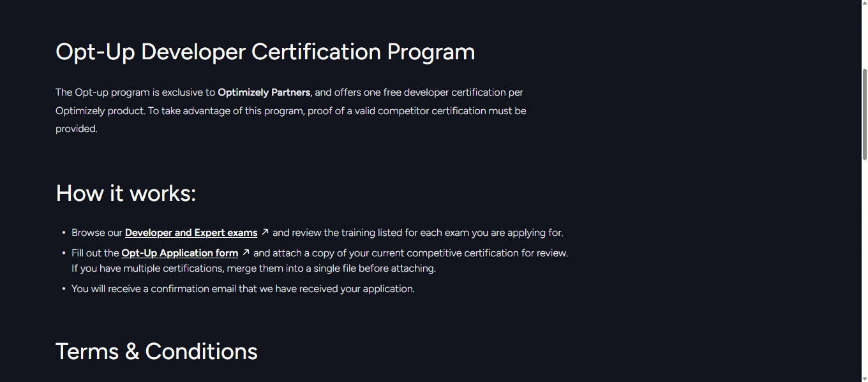Open the Developer and Expert exams link
This screenshot has width=868, height=382.
tap(191, 233)
